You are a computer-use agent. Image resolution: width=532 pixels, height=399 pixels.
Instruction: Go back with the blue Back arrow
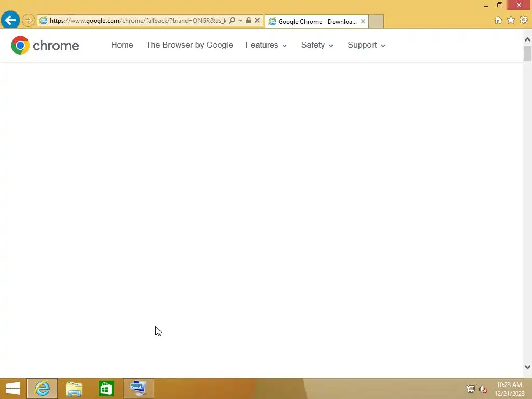pyautogui.click(x=10, y=20)
